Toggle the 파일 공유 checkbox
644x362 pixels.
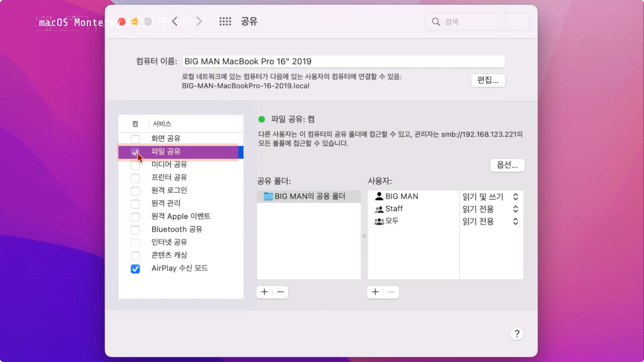click(x=135, y=152)
